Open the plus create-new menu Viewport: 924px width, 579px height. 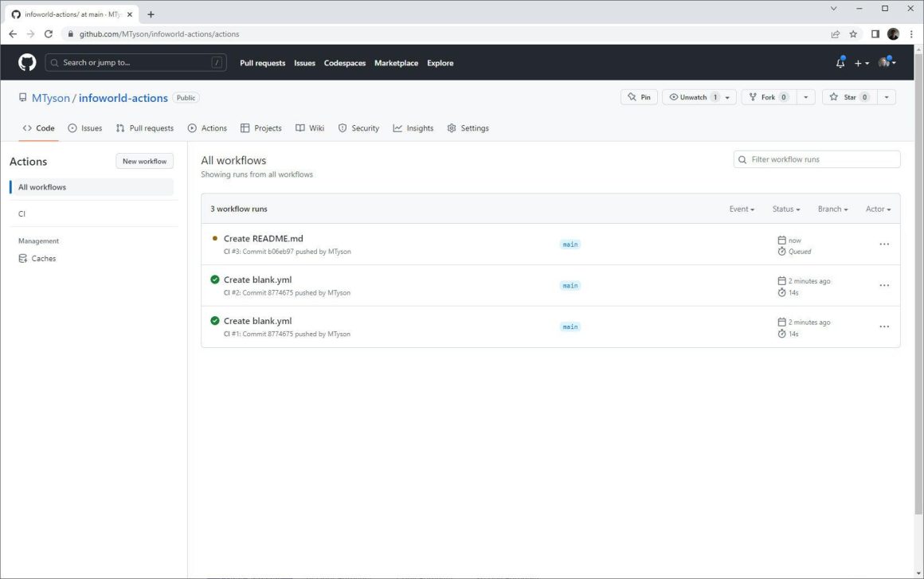(862, 63)
